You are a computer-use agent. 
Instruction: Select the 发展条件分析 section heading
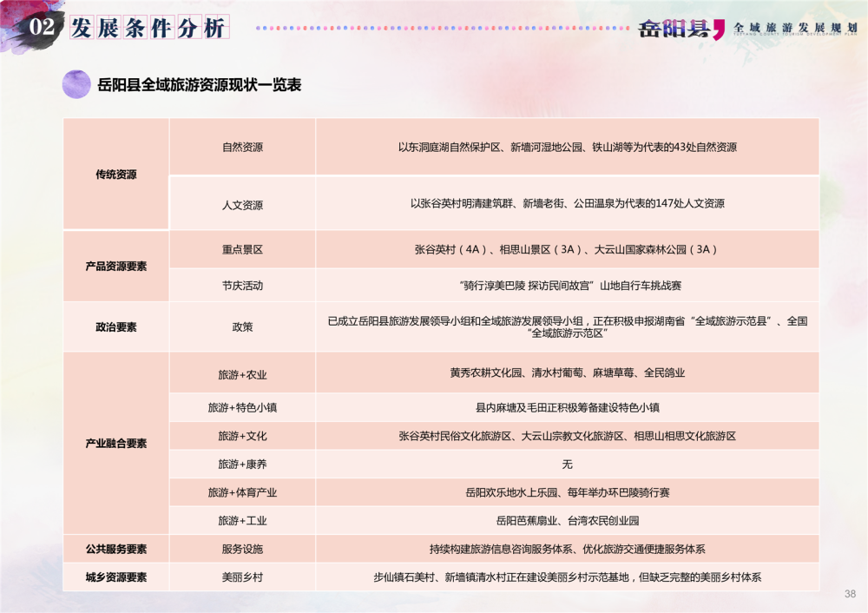(x=148, y=28)
